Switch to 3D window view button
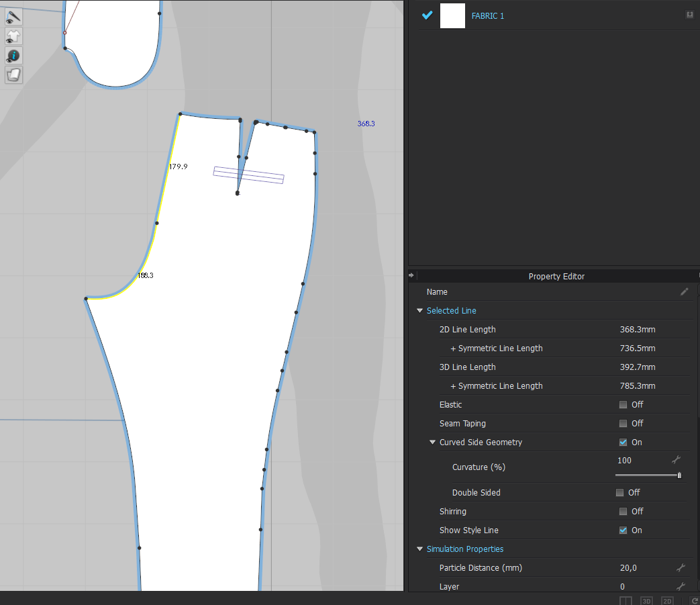 coord(646,600)
